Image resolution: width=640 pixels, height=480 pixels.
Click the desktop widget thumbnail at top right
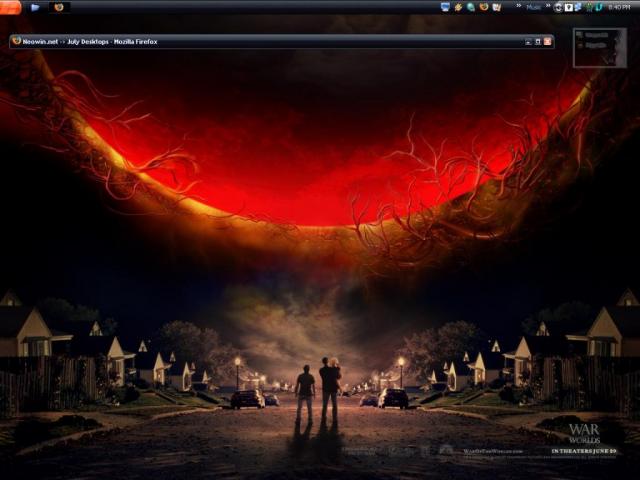pos(600,48)
